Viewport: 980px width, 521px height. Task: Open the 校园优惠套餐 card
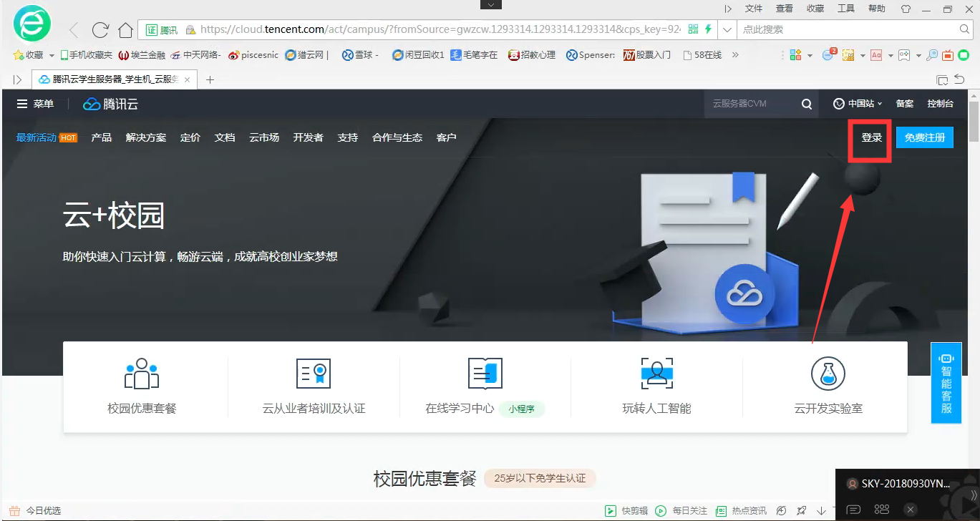click(142, 386)
